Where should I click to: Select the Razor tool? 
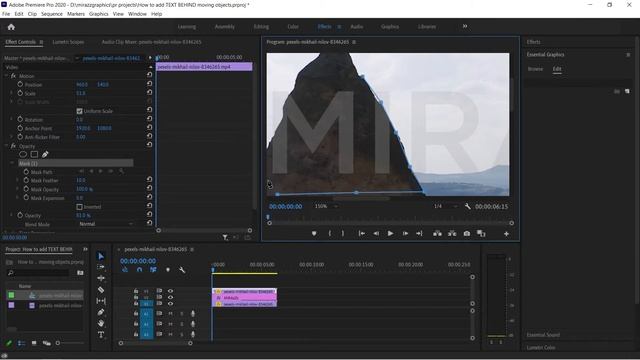point(101,290)
